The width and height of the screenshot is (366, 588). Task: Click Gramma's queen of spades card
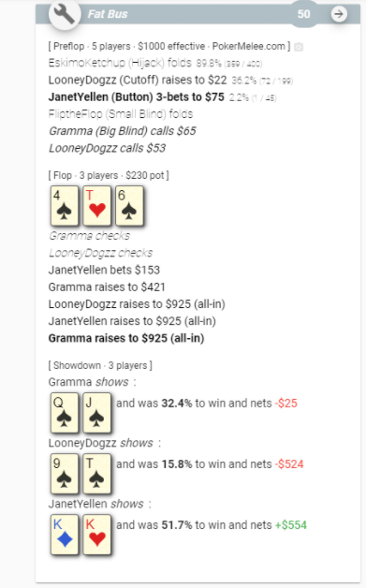point(65,413)
